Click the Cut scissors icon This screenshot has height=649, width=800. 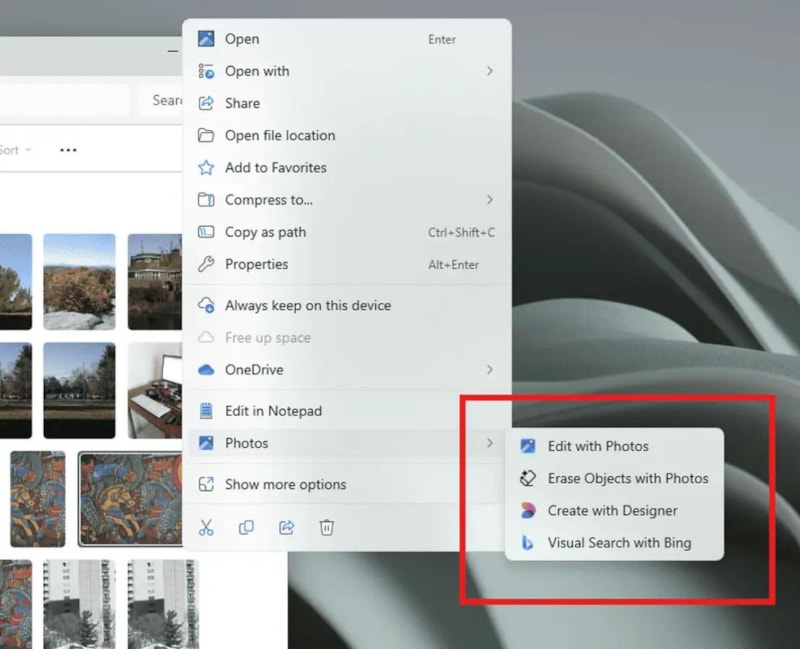pos(207,528)
